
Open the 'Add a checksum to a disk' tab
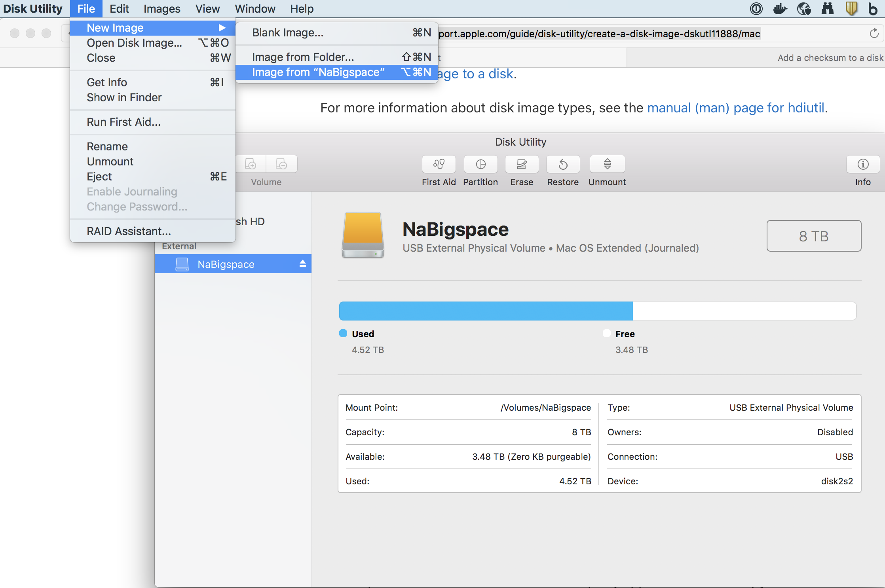pyautogui.click(x=756, y=58)
